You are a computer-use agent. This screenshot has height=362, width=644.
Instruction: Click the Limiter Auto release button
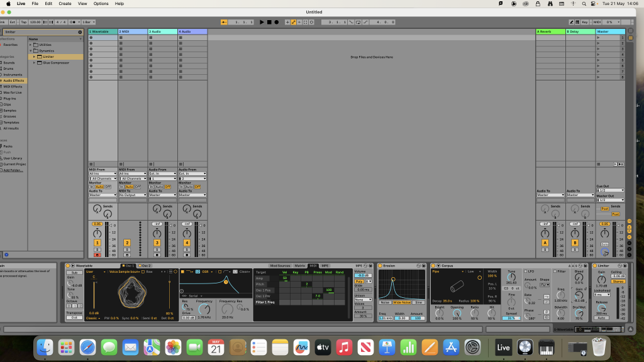601,317
